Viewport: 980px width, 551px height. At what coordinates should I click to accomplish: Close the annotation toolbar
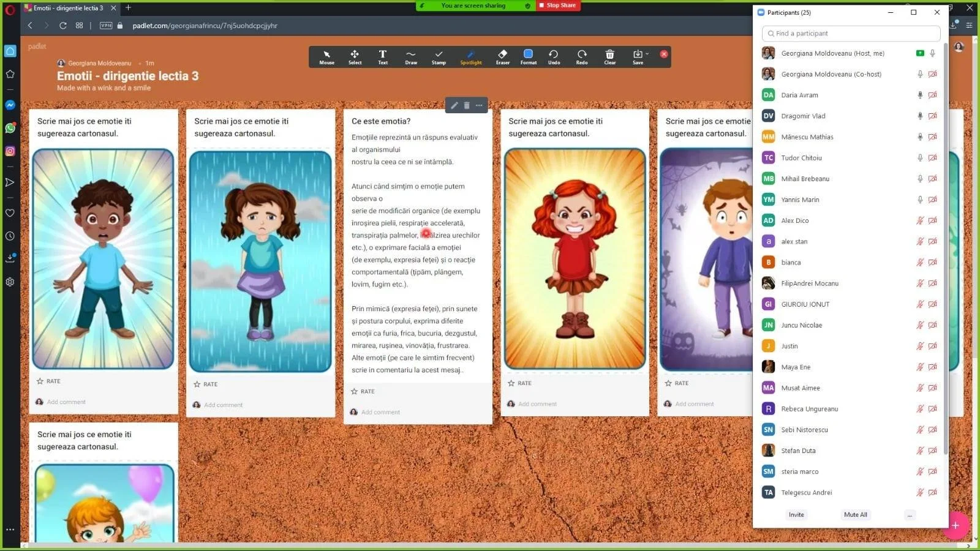664,54
